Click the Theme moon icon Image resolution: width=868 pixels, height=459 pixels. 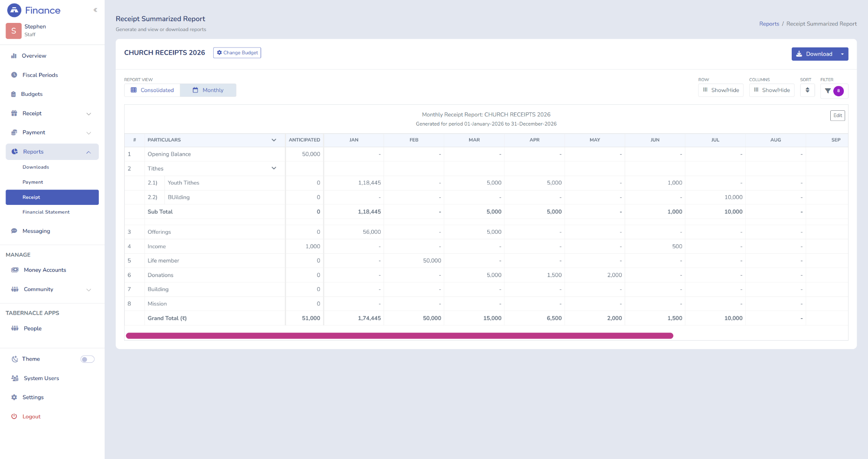(x=14, y=359)
